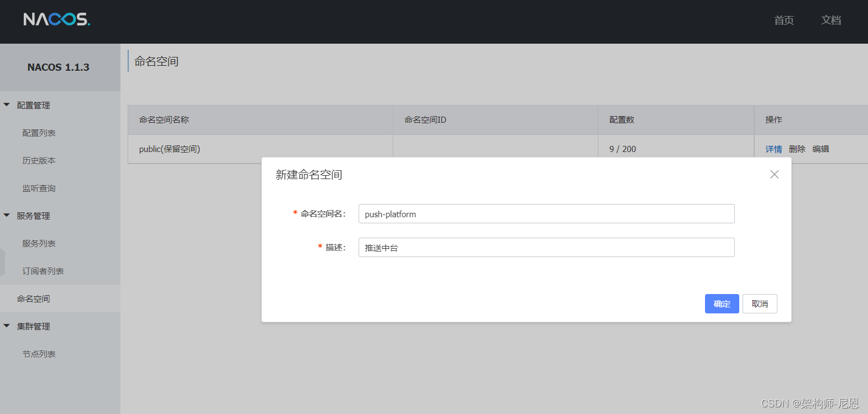Viewport: 868px width, 414px height.
Task: Open 历史版本 in the sidebar
Action: [39, 160]
